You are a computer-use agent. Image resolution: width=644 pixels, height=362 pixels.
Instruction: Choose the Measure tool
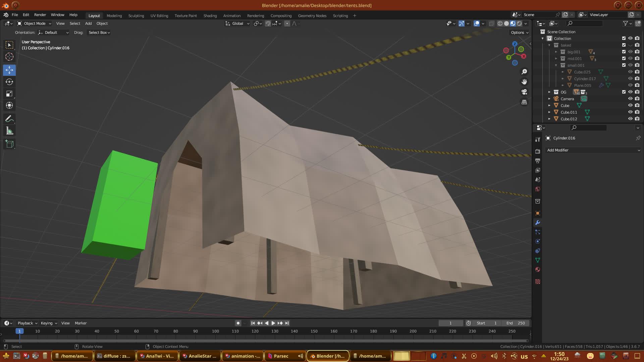[x=9, y=131]
